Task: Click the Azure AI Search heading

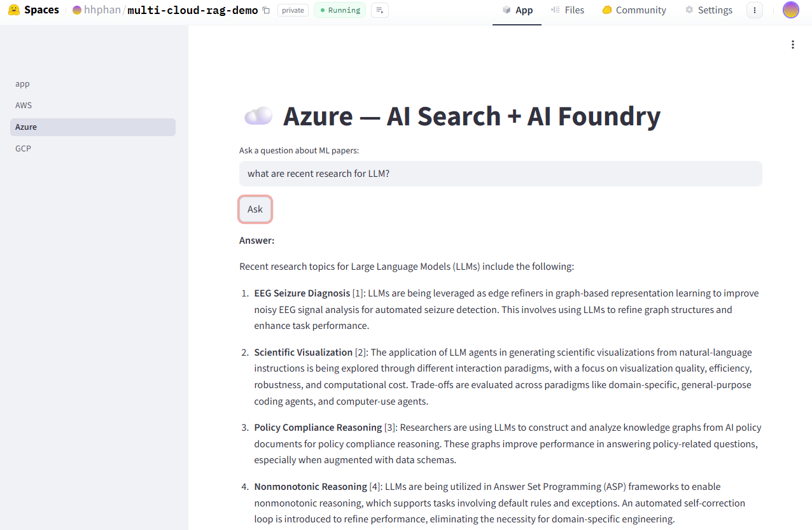Action: (472, 116)
